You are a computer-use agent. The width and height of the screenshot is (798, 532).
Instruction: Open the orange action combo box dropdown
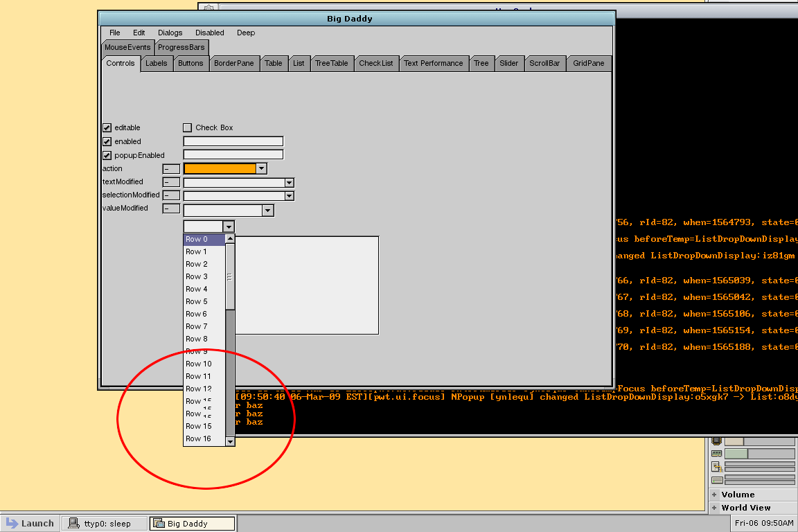[x=261, y=168]
